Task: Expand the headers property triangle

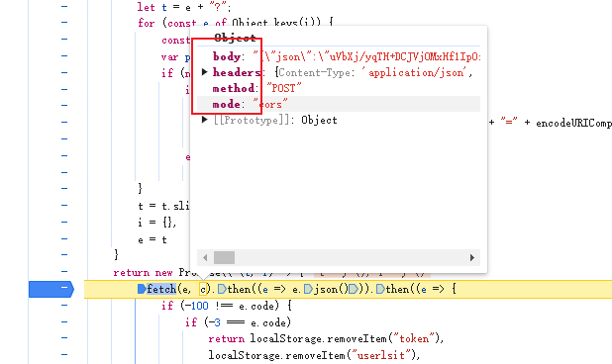Action: click(204, 72)
